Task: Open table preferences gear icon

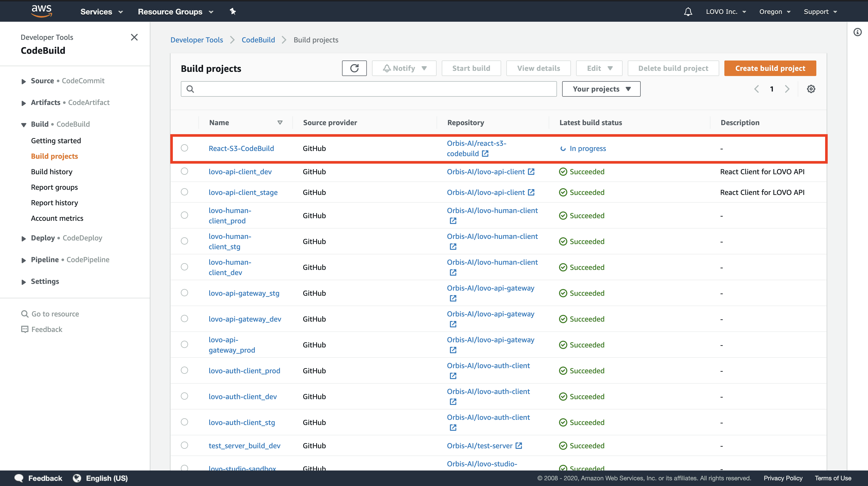Action: (811, 89)
